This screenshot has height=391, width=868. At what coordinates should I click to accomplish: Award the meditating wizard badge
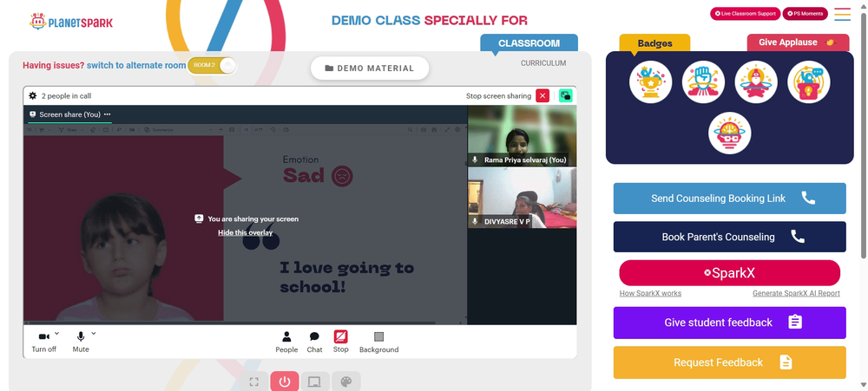tap(756, 81)
